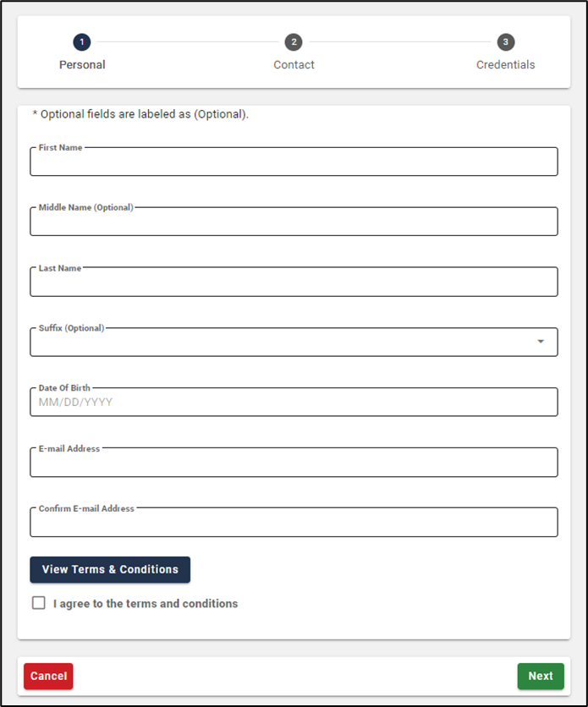Select the Credentials step label
588x707 pixels.
(x=506, y=65)
